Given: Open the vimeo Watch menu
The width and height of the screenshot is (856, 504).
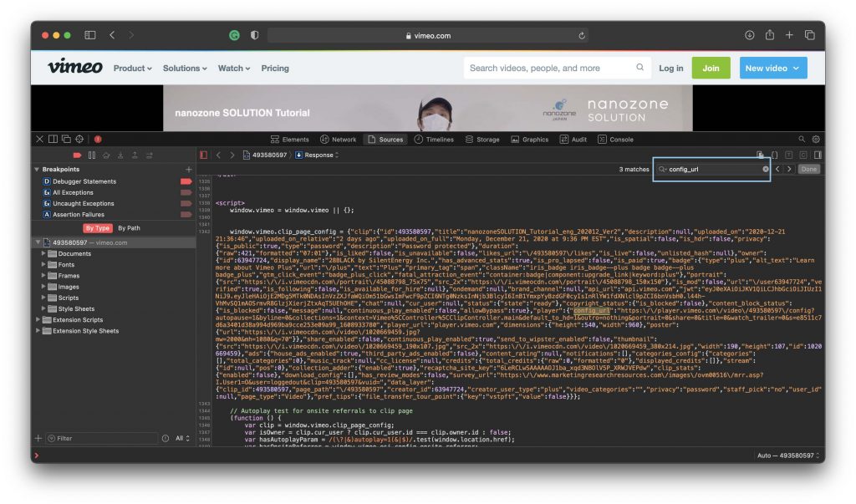Looking at the screenshot, I should click(234, 69).
